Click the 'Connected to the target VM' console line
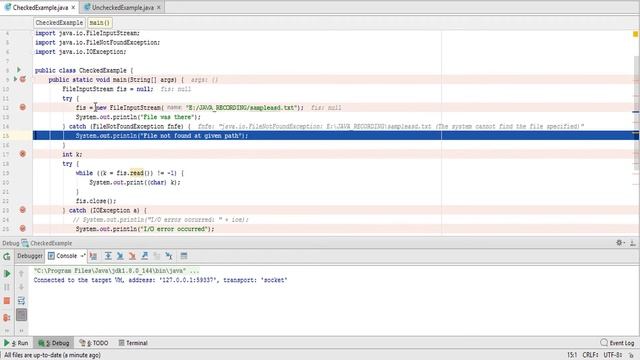Screen dimensions: 640x360 160,280
